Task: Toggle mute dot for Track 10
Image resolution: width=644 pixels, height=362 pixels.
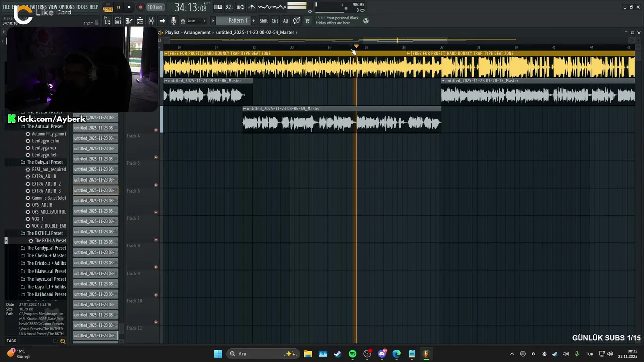Action: pos(156,295)
